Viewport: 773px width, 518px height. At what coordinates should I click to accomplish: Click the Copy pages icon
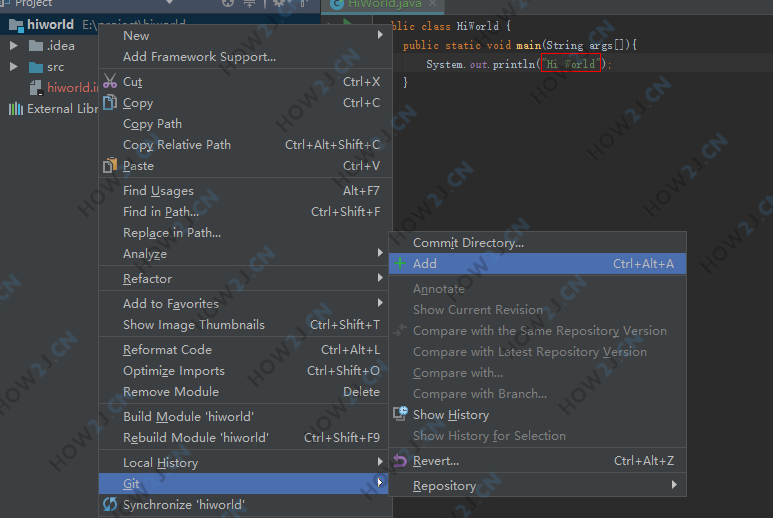point(110,102)
